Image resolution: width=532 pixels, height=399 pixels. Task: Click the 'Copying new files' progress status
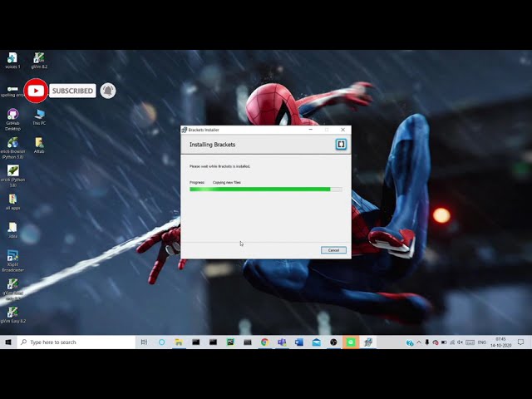(x=227, y=182)
